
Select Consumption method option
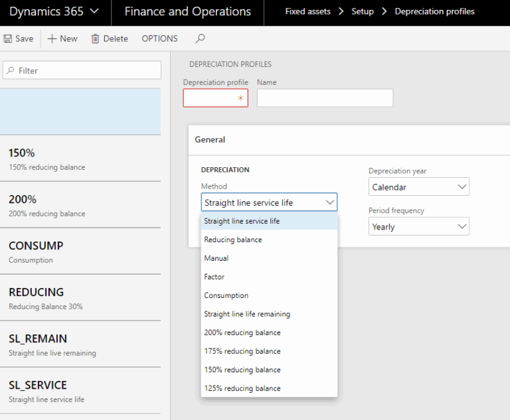pyautogui.click(x=269, y=295)
